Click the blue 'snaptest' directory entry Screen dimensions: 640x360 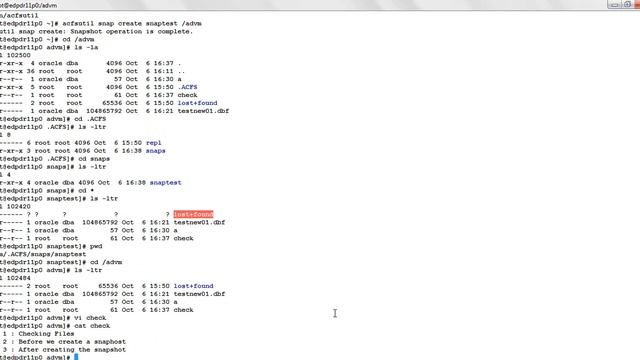coord(165,182)
